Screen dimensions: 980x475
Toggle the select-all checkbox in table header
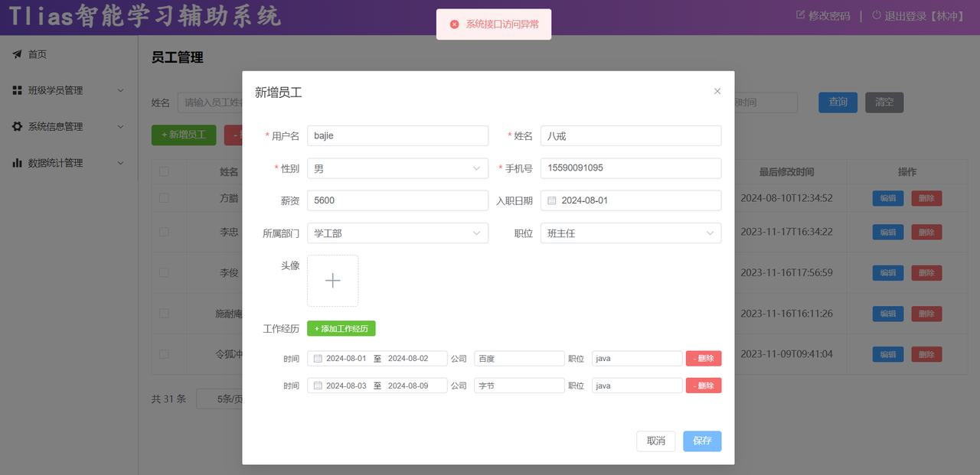[x=164, y=171]
